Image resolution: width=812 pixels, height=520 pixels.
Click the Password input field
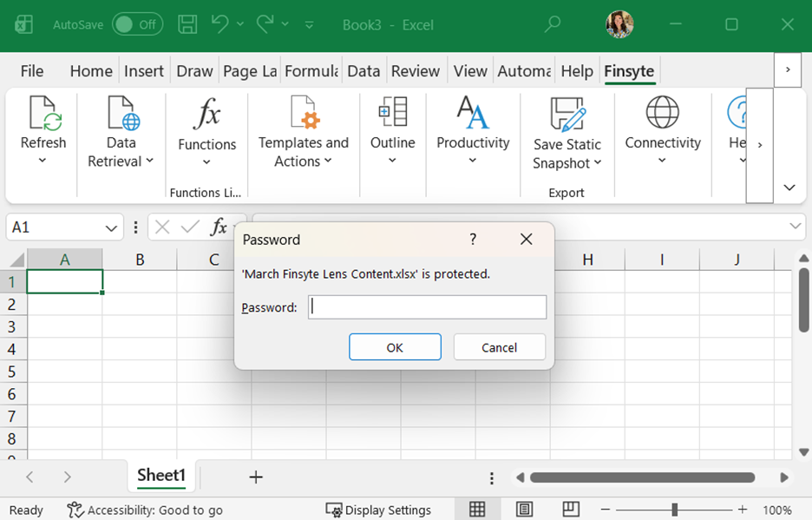(x=427, y=307)
